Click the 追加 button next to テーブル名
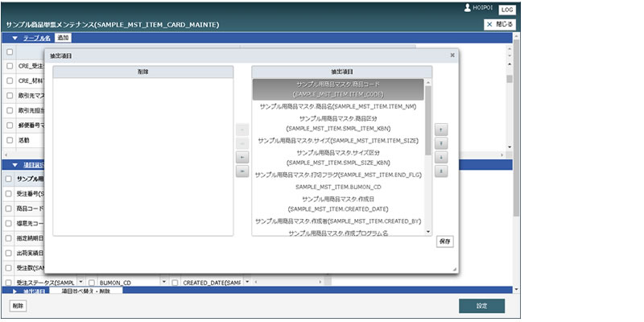The image size is (644, 322). [x=63, y=38]
